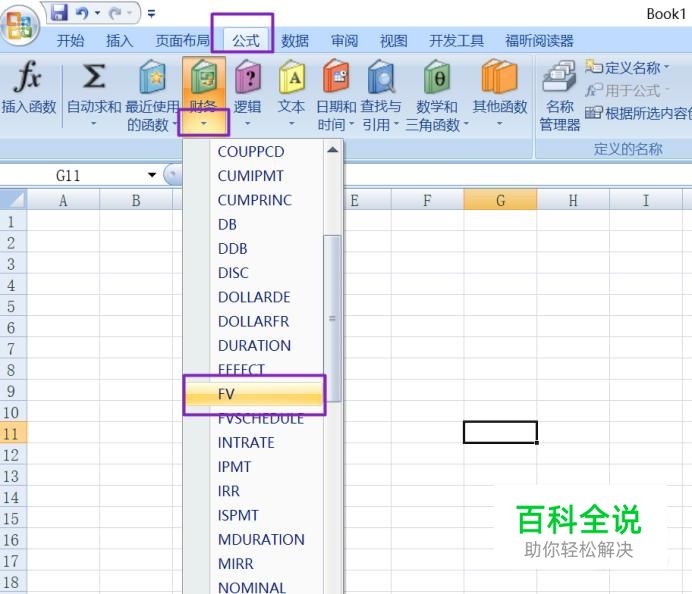Select row 5 header
This screenshot has width=692, height=594.
click(x=13, y=306)
